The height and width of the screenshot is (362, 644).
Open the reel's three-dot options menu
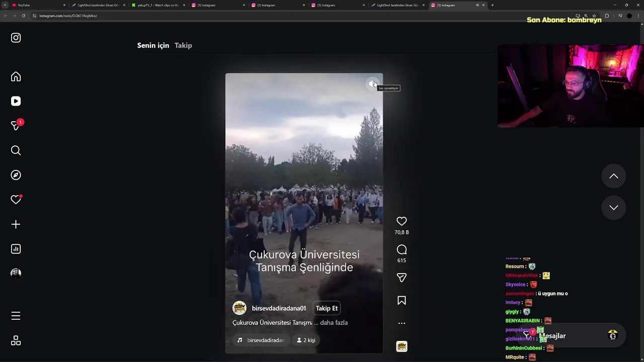(x=401, y=323)
